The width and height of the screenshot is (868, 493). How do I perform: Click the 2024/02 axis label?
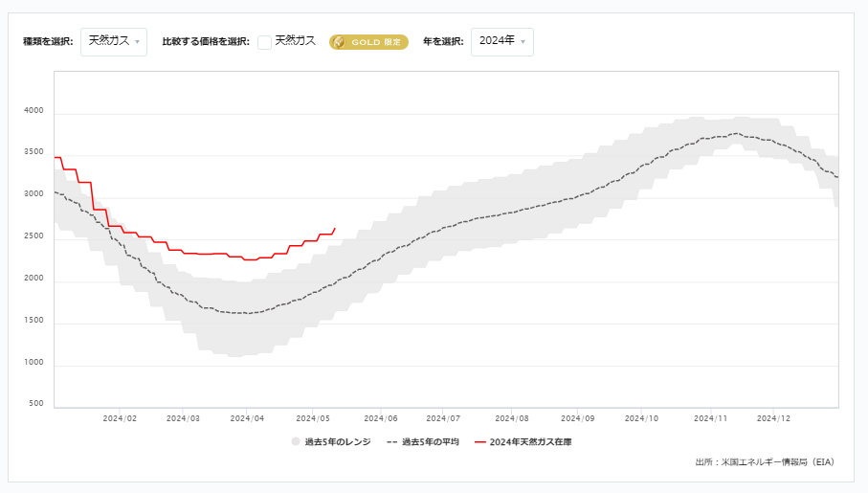pyautogui.click(x=120, y=418)
